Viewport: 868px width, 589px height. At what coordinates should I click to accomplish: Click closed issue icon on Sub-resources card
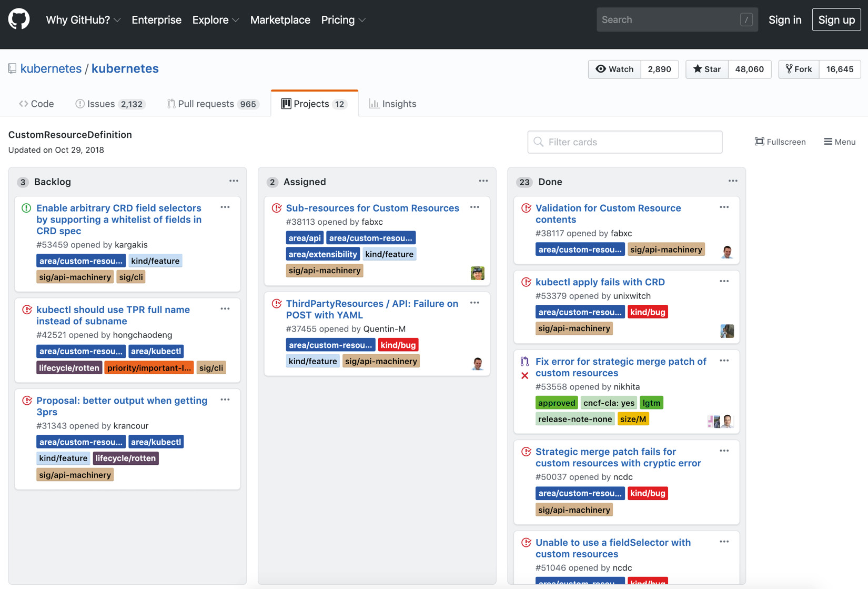point(277,208)
